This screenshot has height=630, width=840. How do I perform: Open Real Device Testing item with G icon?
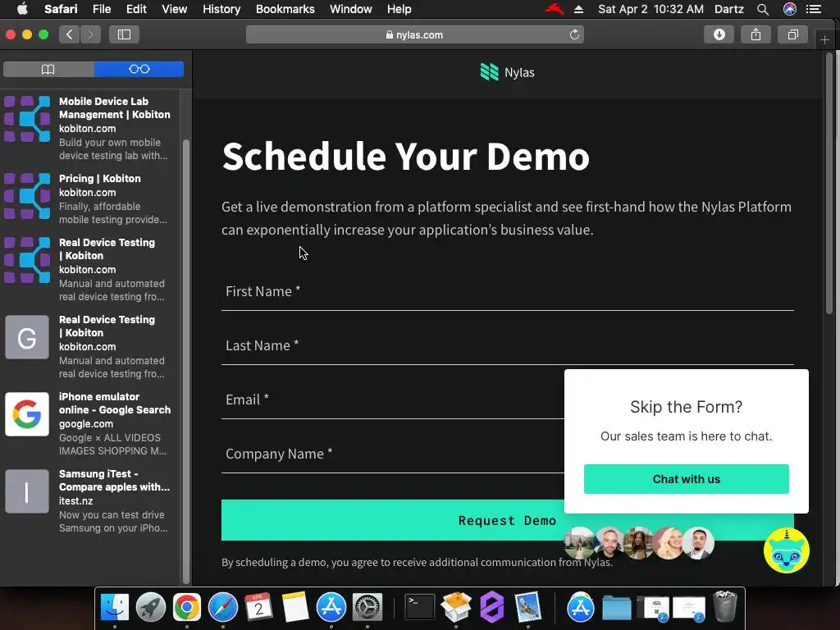(x=89, y=346)
